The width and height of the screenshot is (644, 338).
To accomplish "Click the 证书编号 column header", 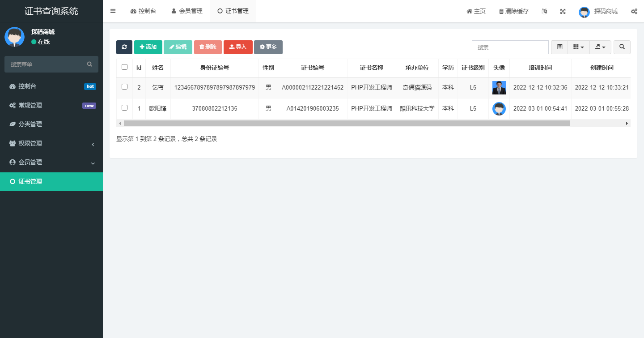I will (313, 68).
